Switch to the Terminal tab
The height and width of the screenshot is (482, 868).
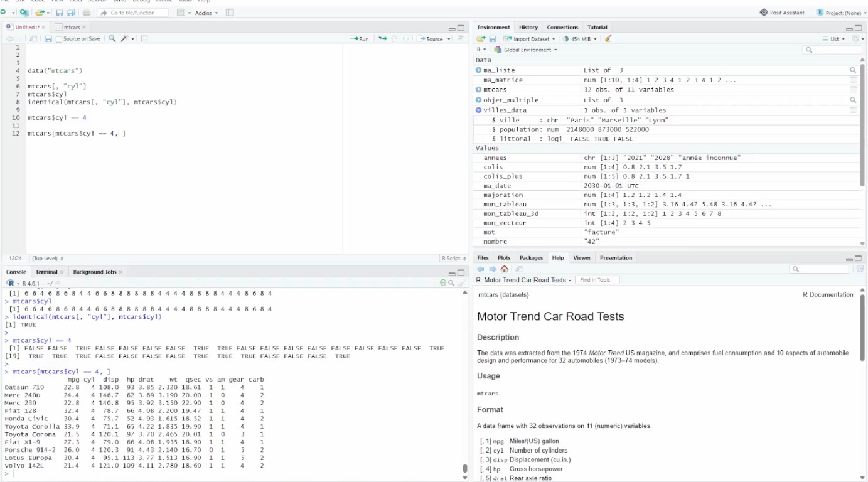[x=46, y=272]
